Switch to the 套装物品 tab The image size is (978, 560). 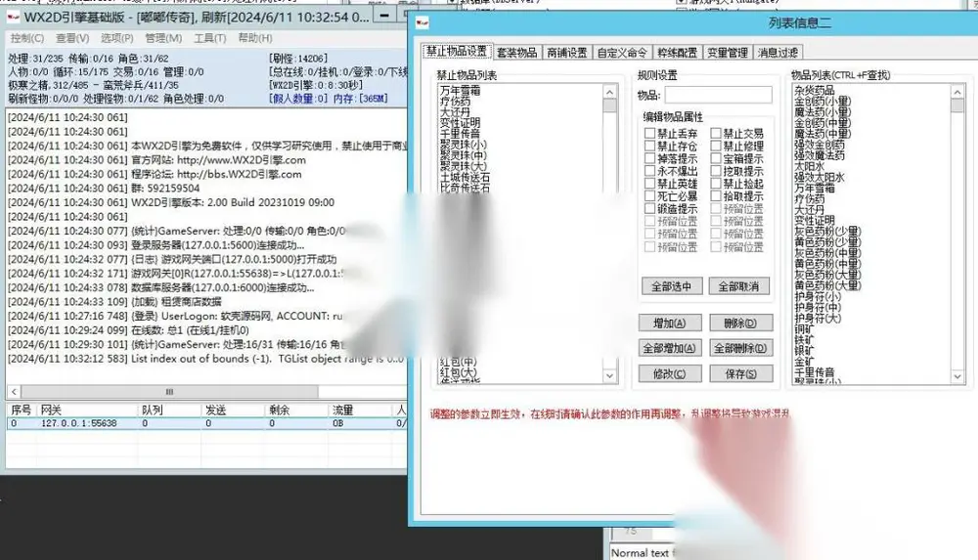click(x=516, y=53)
